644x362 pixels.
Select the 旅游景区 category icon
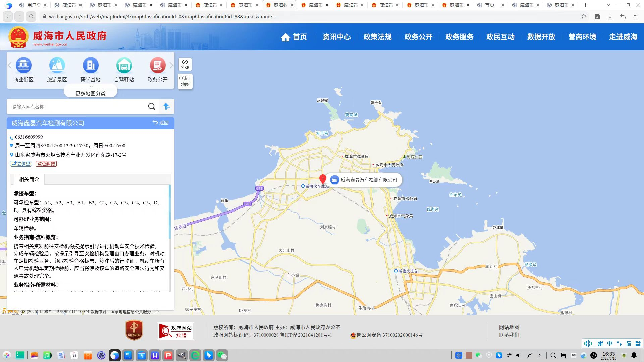click(x=57, y=66)
